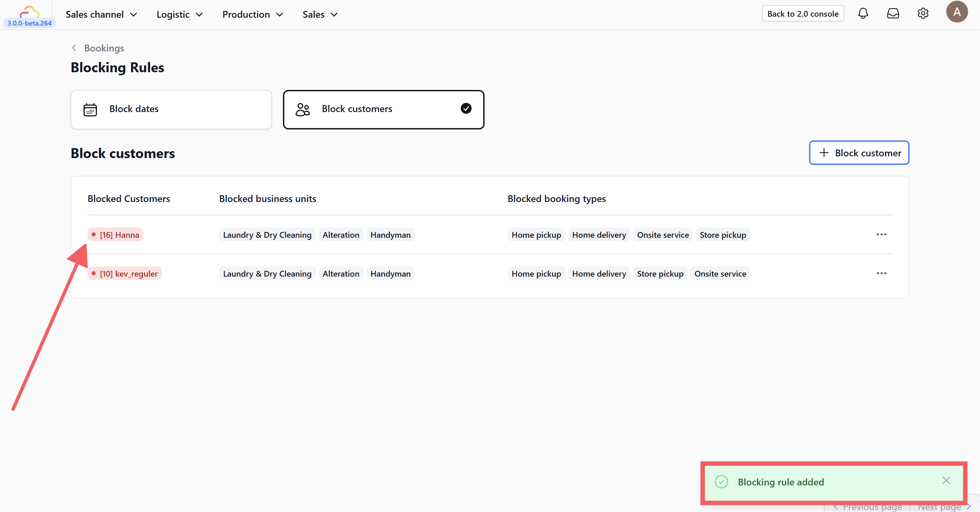Viewport: 980px width, 512px height.
Task: Open actions menu for kev_reguler row
Action: pyautogui.click(x=881, y=273)
